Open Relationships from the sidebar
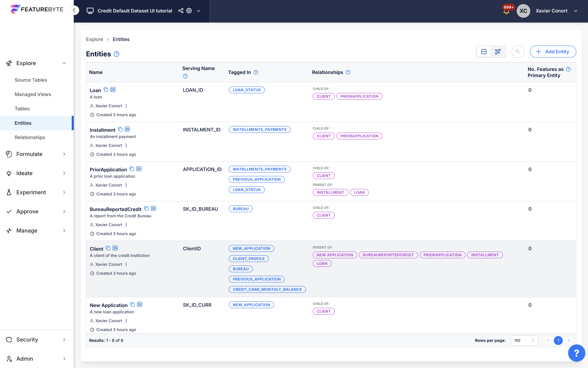588x368 pixels. (x=30, y=137)
